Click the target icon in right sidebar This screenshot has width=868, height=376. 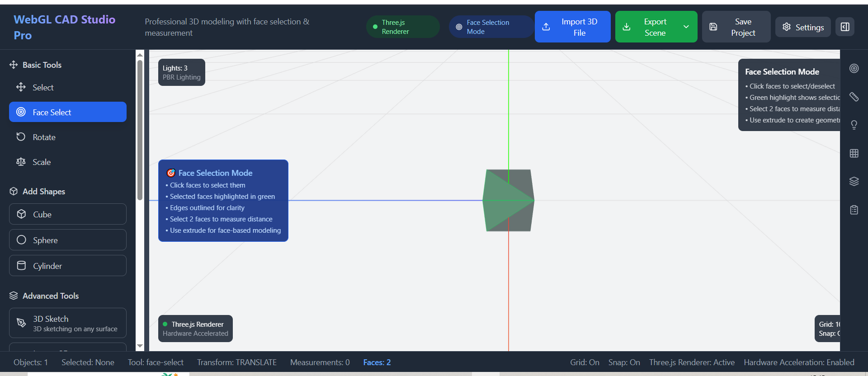(x=854, y=68)
